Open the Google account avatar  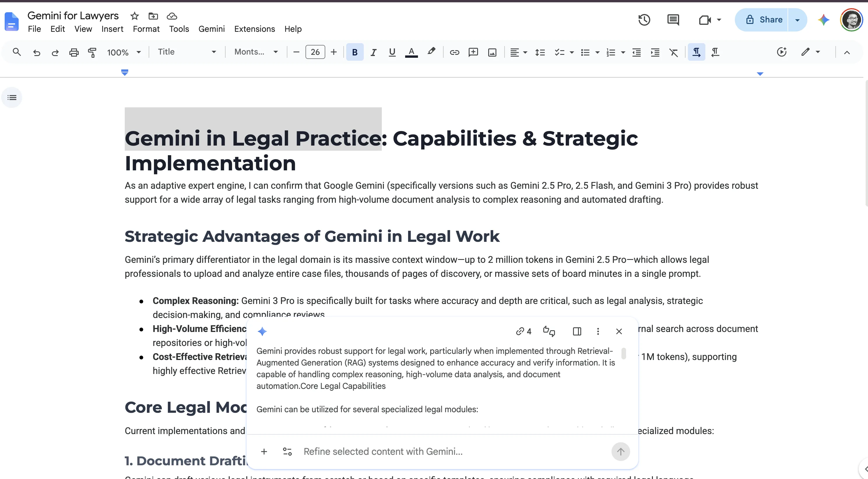(851, 20)
